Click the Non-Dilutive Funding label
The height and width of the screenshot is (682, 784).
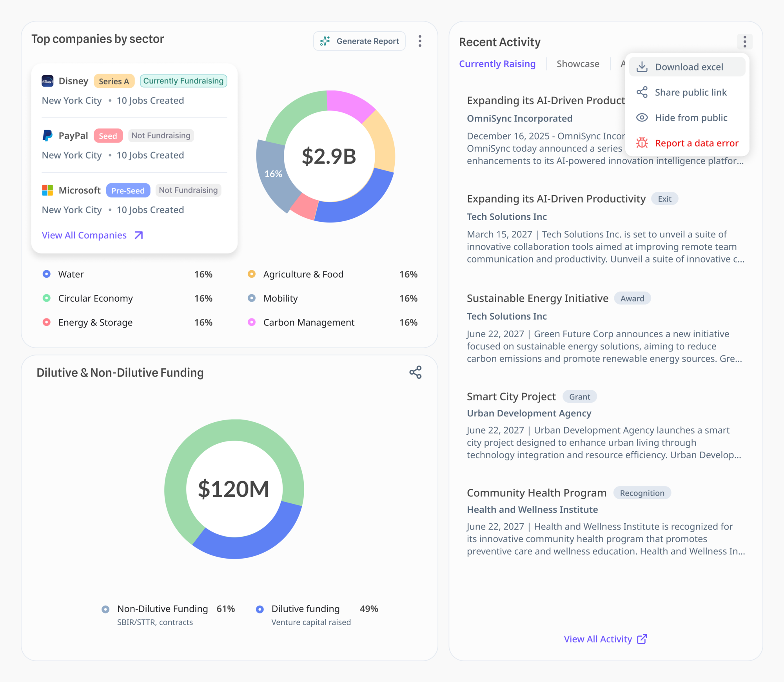pyautogui.click(x=162, y=609)
